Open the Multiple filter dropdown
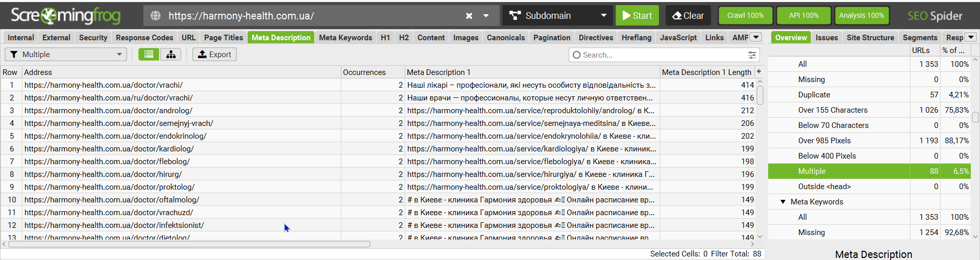 point(66,54)
